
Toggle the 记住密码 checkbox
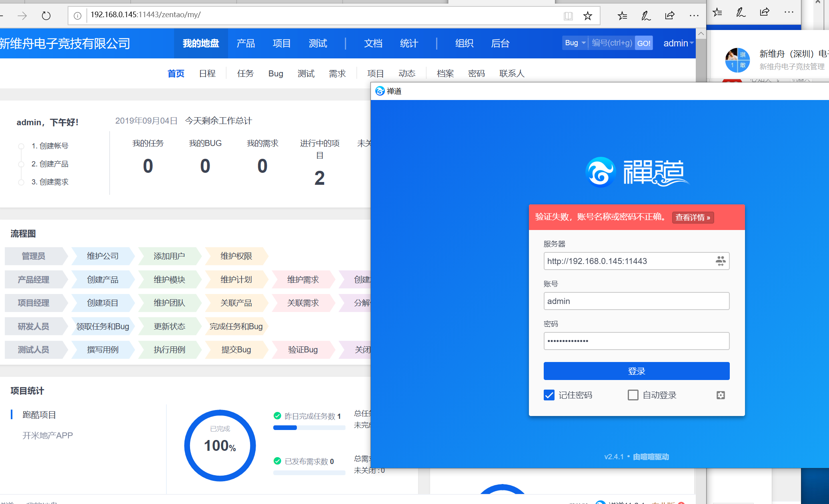pyautogui.click(x=549, y=395)
